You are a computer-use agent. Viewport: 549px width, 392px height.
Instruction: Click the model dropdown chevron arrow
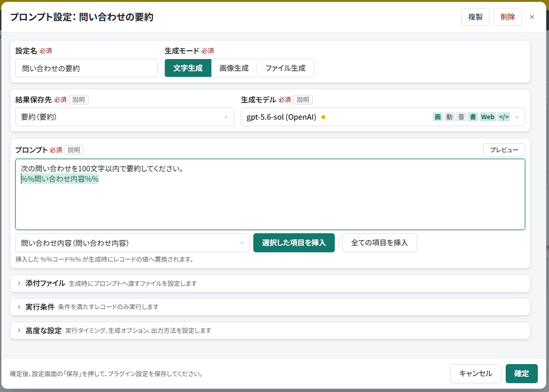coord(517,117)
